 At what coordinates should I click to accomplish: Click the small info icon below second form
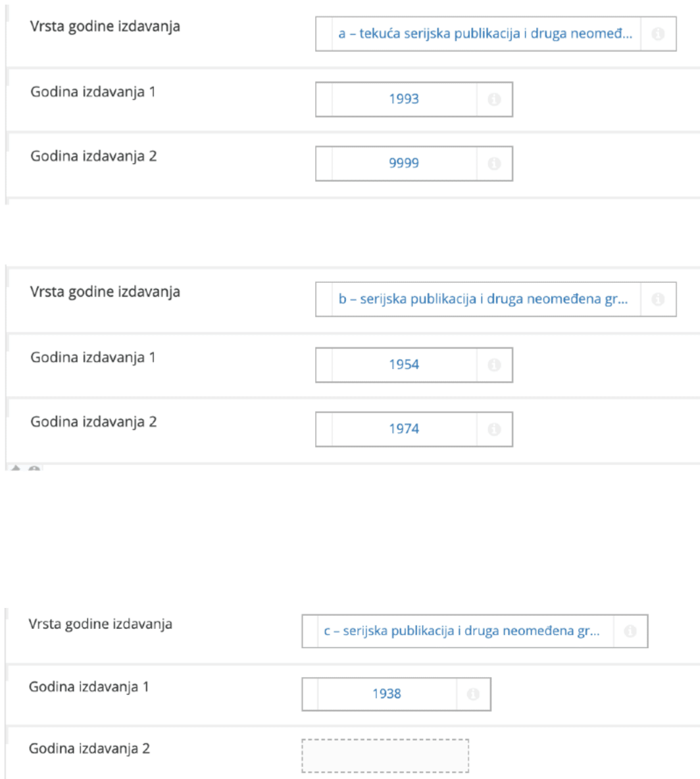pyautogui.click(x=34, y=469)
